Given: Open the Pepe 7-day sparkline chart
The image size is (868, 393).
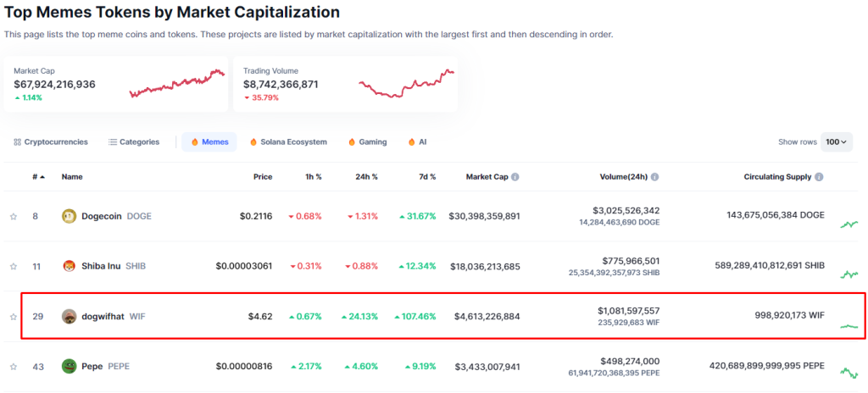Looking at the screenshot, I should point(849,373).
